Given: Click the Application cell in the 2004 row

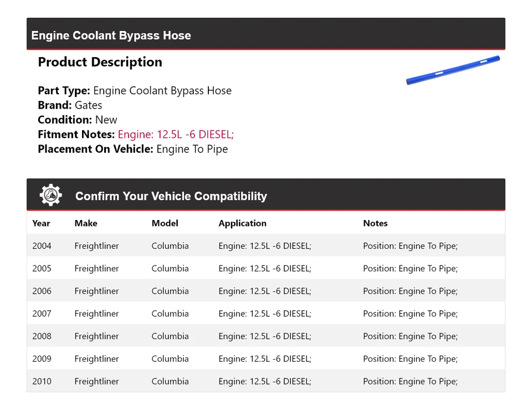Looking at the screenshot, I should point(265,246).
